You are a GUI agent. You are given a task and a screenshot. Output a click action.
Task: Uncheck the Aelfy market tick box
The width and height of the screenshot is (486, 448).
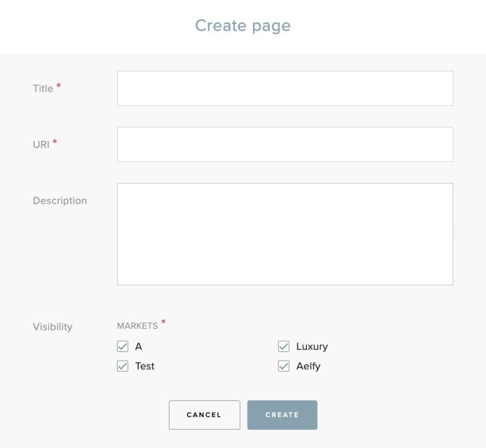click(x=284, y=366)
